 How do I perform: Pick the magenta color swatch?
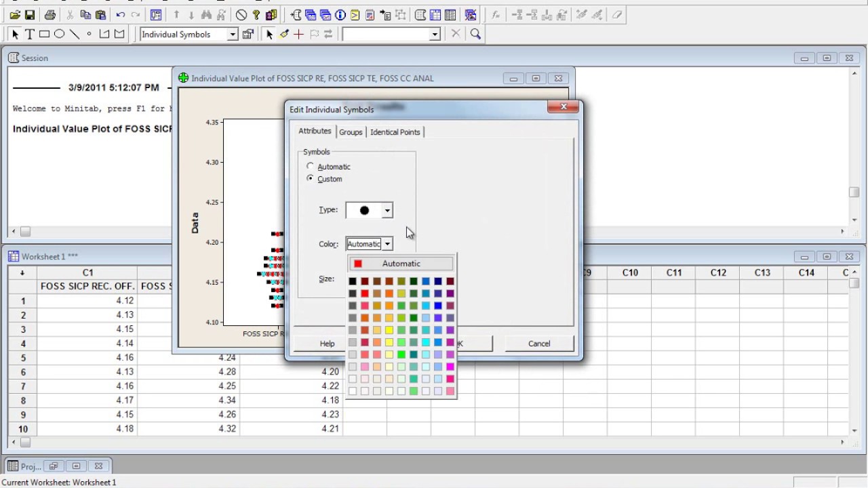450,367
